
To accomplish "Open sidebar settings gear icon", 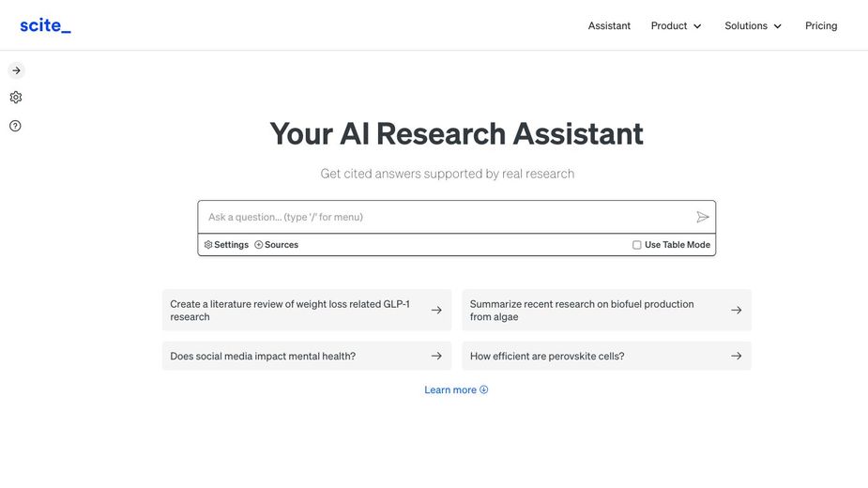I will click(x=16, y=98).
